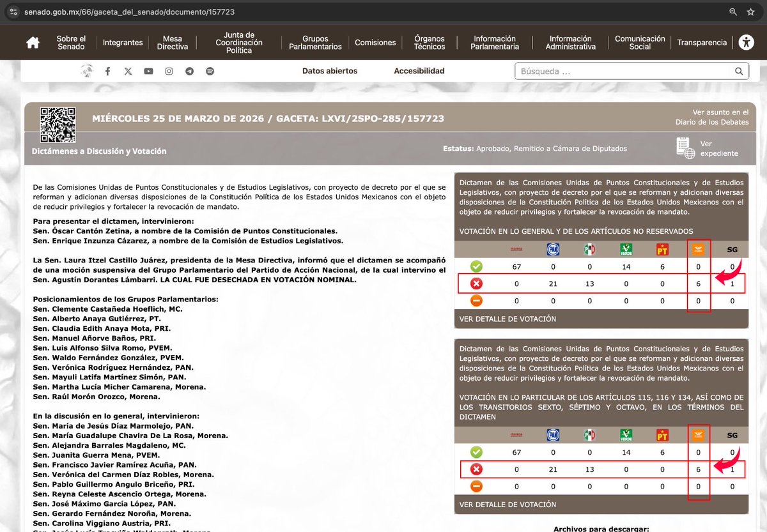
Task: Open the Ver expediente link text
Action: [719, 149]
